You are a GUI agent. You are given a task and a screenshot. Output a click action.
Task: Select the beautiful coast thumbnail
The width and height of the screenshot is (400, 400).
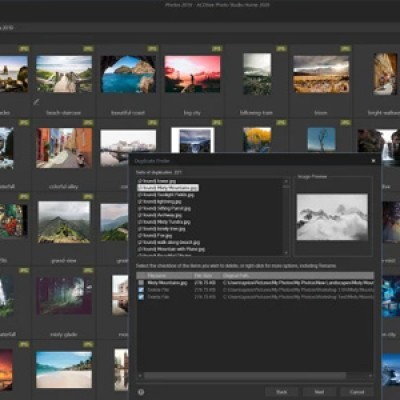[x=128, y=74]
